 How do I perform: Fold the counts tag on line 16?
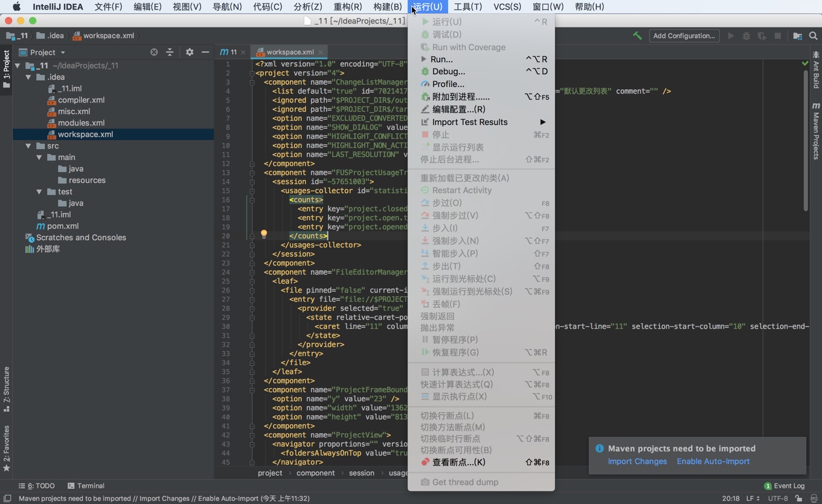click(252, 200)
